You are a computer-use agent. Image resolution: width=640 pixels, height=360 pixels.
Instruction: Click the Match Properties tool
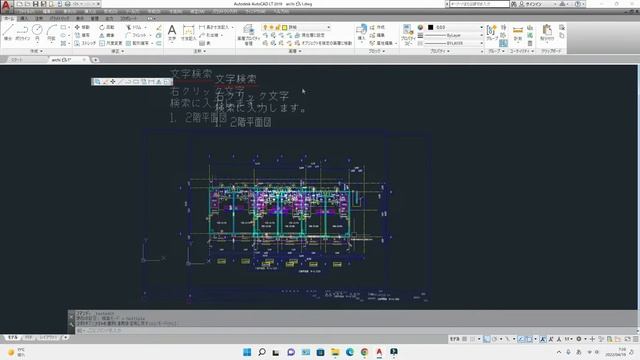tap(407, 34)
